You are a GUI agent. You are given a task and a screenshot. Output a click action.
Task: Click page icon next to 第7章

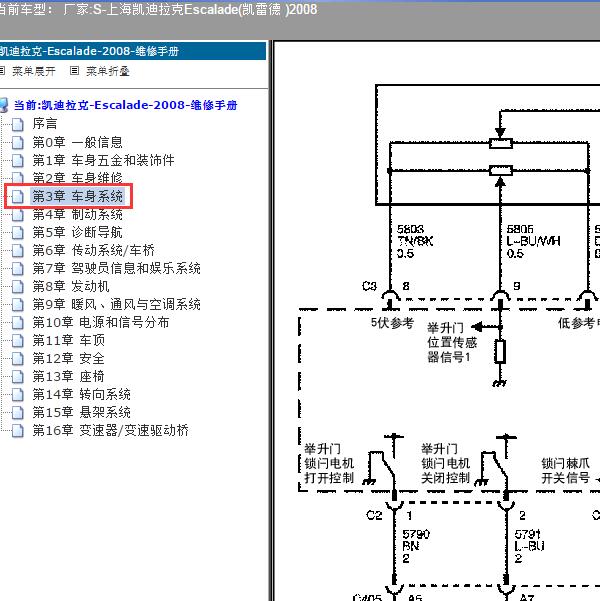tap(18, 269)
